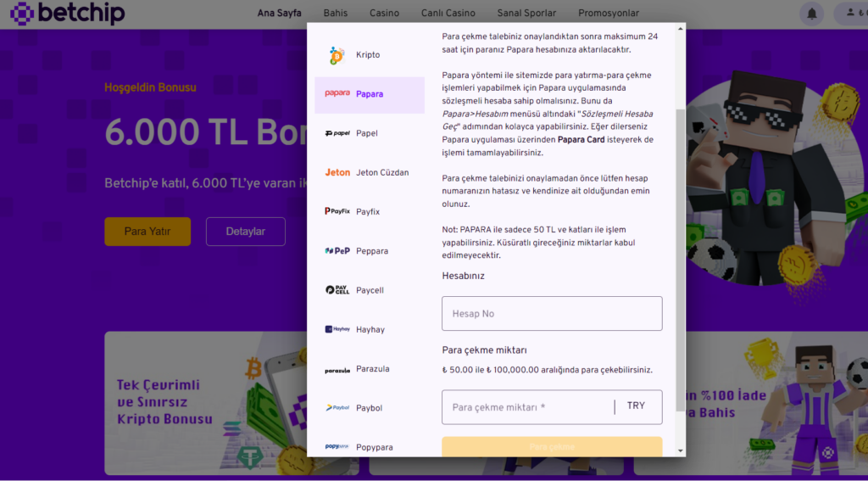Go to Ana Sayfa
Image resolution: width=868 pixels, height=481 pixels.
click(279, 13)
